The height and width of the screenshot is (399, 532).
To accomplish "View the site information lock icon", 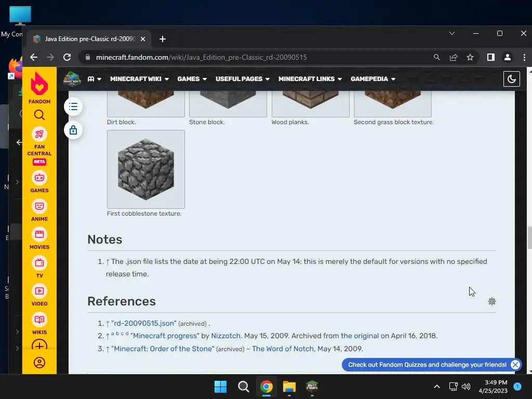I will point(87,57).
